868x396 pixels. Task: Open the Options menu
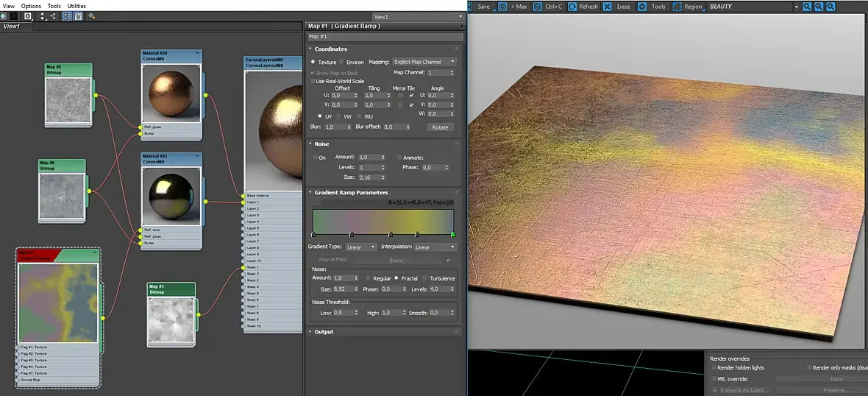(31, 6)
